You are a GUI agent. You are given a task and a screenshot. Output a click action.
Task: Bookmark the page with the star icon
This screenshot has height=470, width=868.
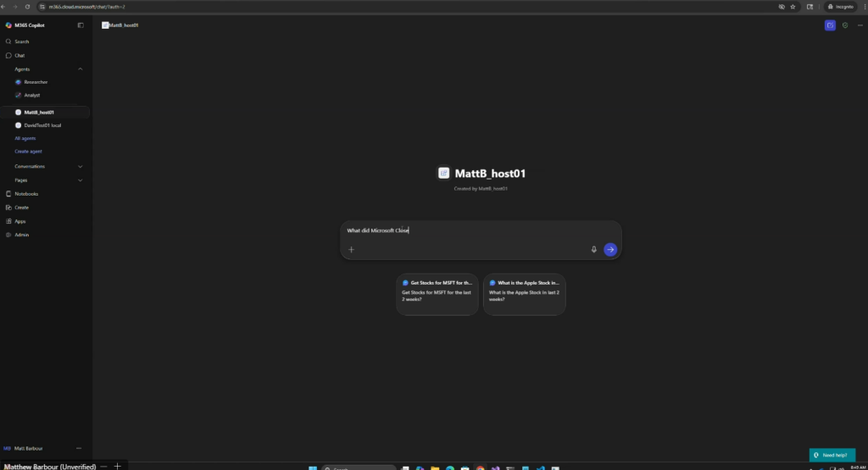793,7
